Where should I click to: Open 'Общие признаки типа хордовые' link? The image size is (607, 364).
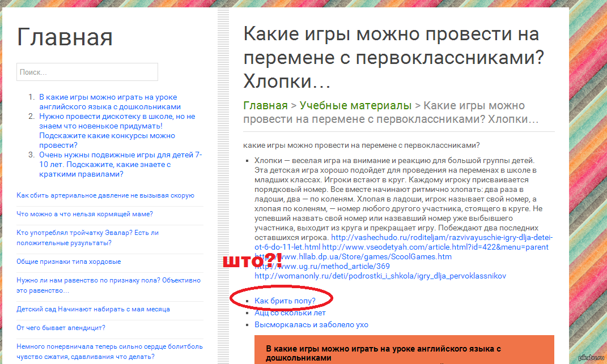tap(69, 262)
